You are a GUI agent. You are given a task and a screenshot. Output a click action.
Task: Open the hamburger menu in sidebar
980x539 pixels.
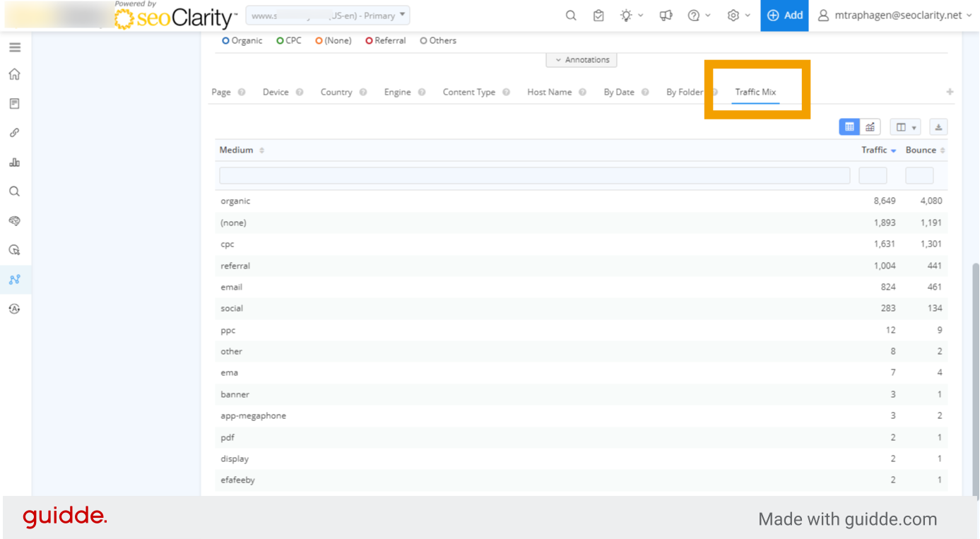(x=15, y=47)
